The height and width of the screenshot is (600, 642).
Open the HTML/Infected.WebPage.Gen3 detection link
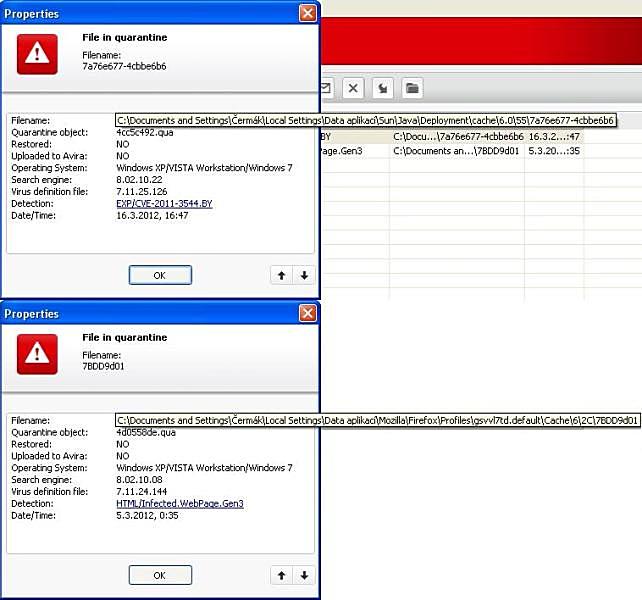coord(180,504)
